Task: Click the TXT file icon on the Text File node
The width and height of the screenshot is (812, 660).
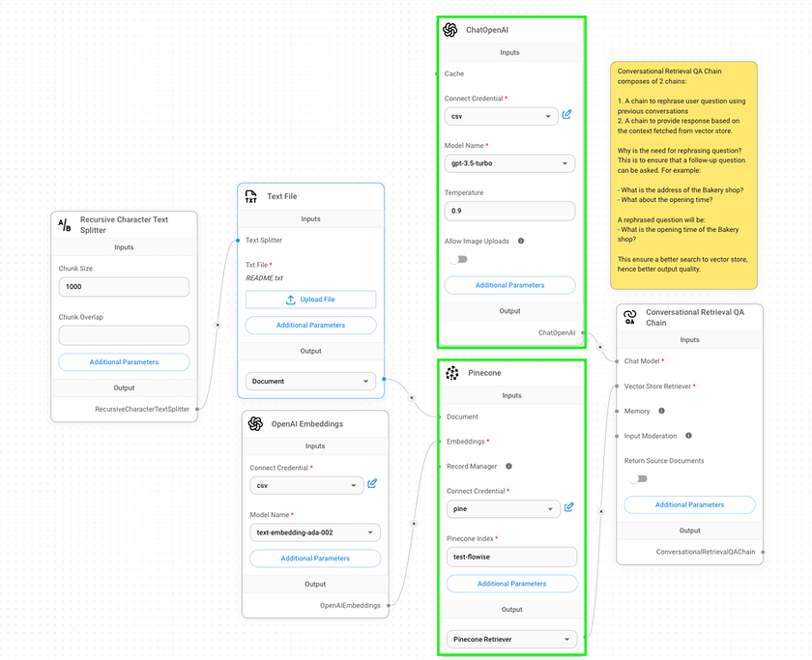Action: coord(251,196)
